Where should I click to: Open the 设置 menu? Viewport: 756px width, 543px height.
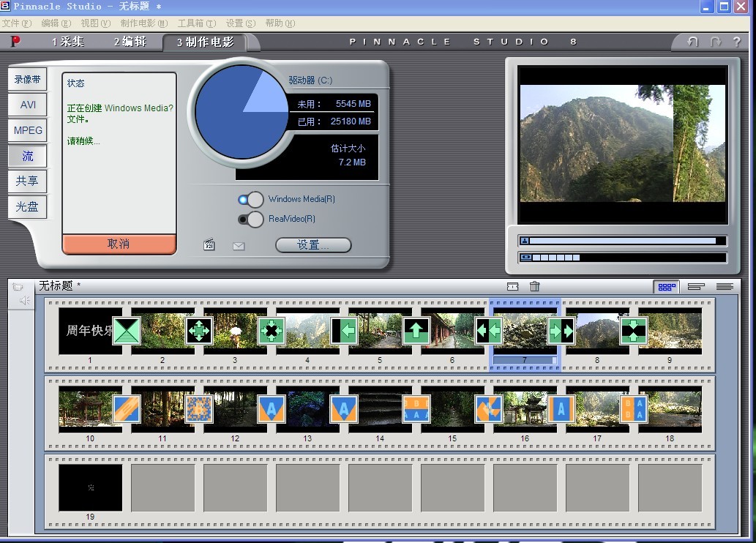tap(241, 23)
